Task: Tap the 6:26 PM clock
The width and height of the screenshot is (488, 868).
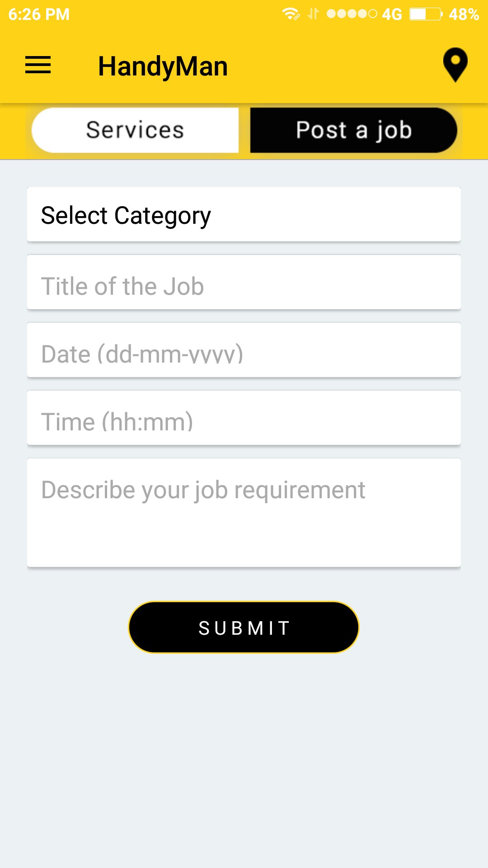Action: pyautogui.click(x=39, y=14)
